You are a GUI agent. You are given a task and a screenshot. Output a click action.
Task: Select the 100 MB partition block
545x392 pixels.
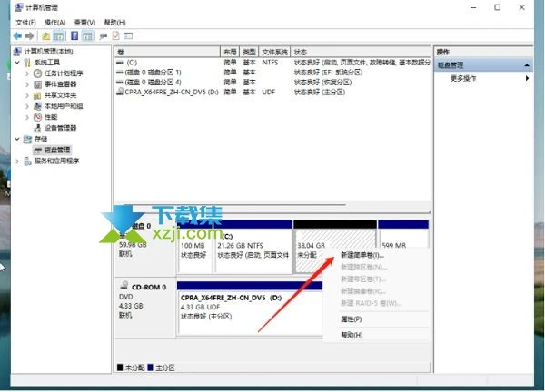point(195,247)
